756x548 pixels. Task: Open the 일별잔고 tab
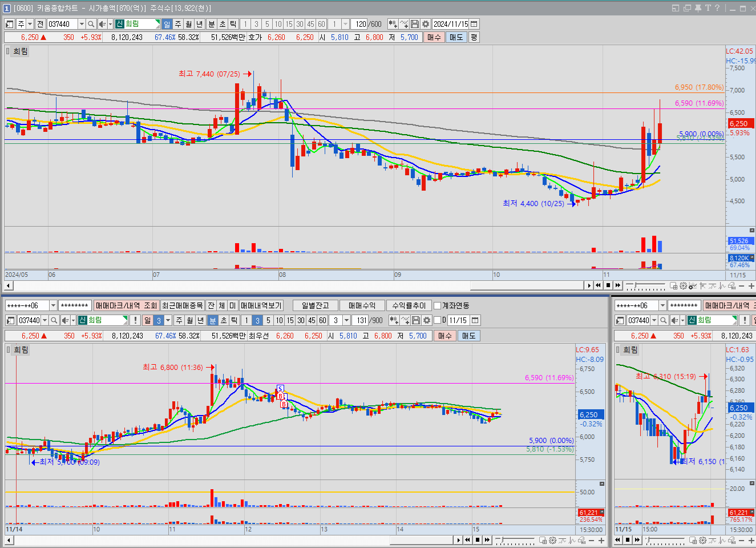coord(315,305)
